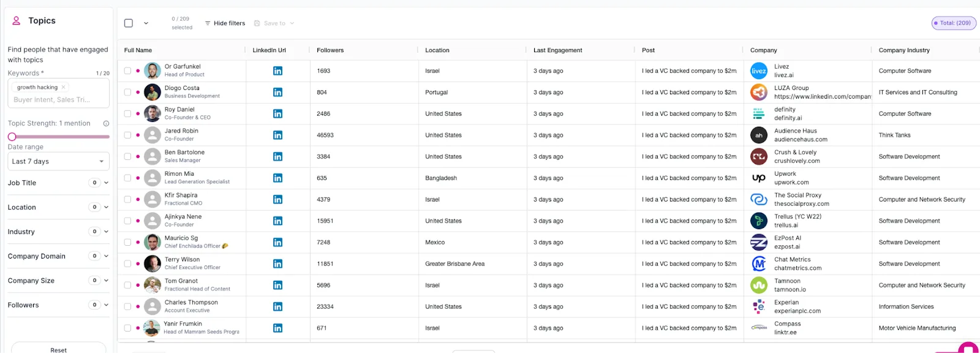The image size is (980, 353).
Task: Open Jared Robin's LinkedIn URL icon
Action: [277, 135]
